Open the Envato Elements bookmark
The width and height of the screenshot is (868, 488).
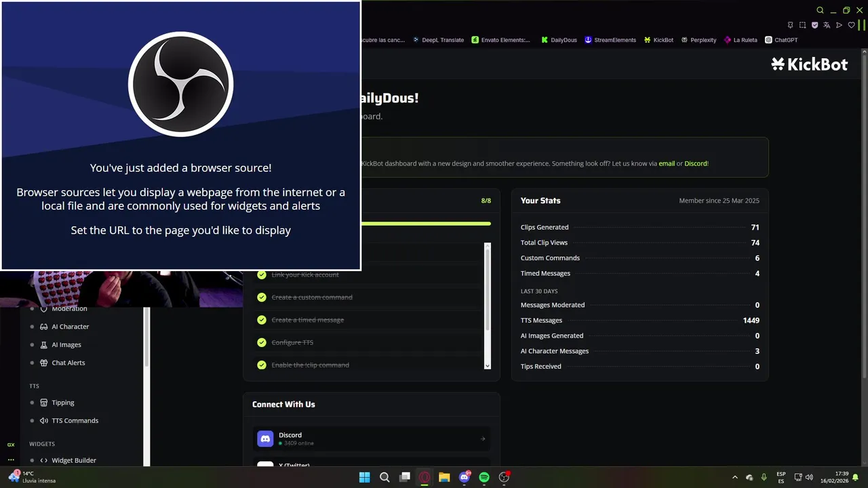click(501, 40)
